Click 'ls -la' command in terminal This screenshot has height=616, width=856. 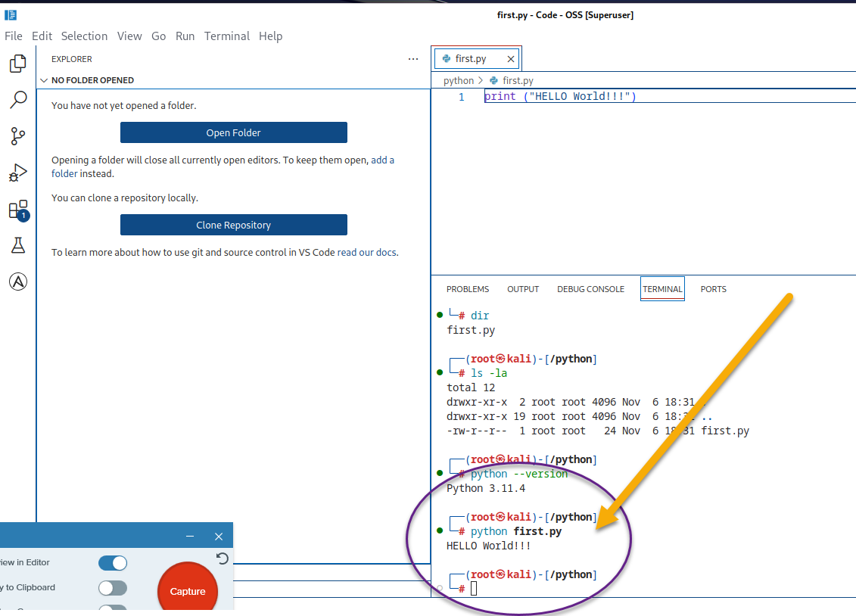[489, 373]
